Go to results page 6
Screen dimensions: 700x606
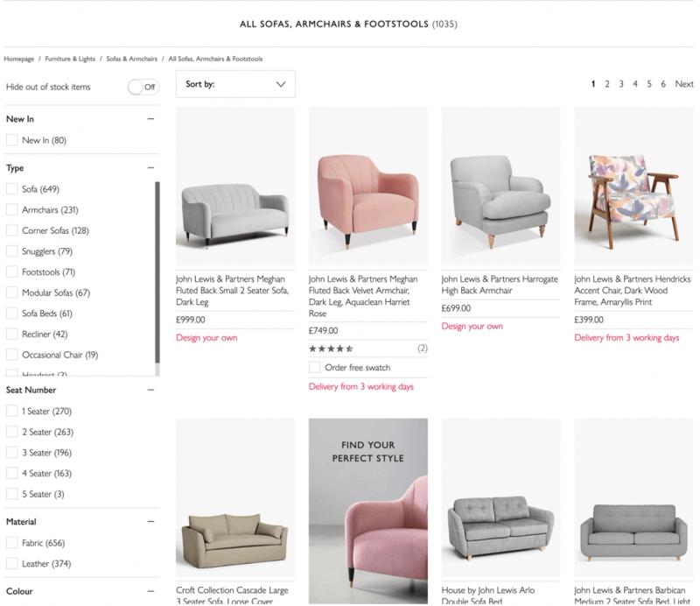[x=663, y=83]
